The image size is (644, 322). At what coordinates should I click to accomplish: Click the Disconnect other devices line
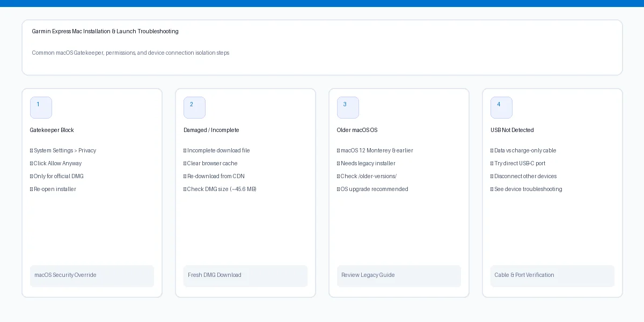[524, 177]
